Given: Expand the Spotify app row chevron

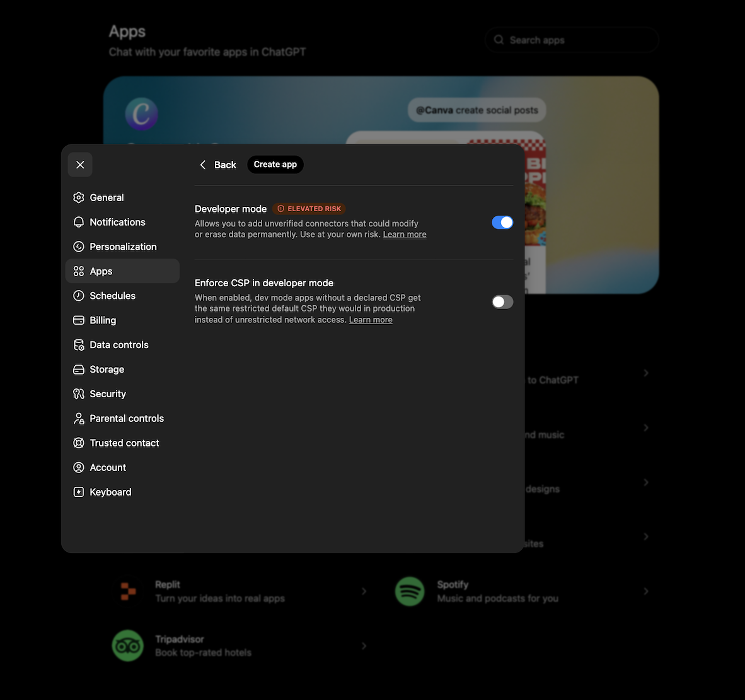Looking at the screenshot, I should point(645,591).
